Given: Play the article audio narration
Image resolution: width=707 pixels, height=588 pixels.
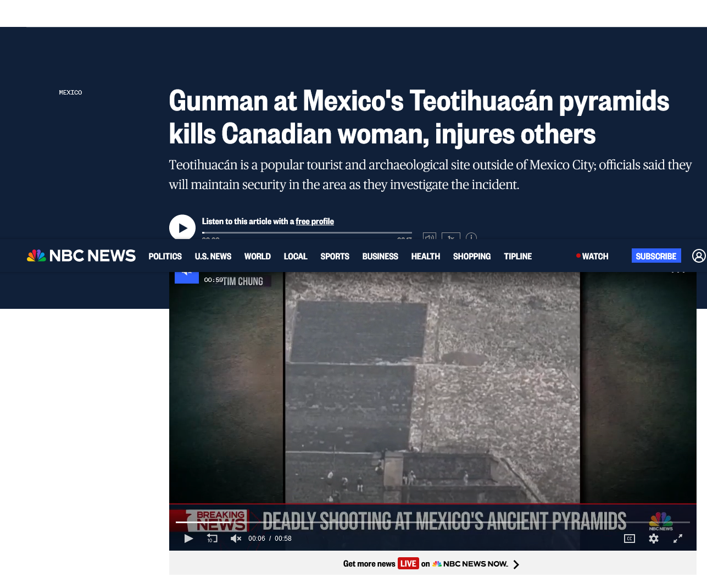Looking at the screenshot, I should (182, 228).
